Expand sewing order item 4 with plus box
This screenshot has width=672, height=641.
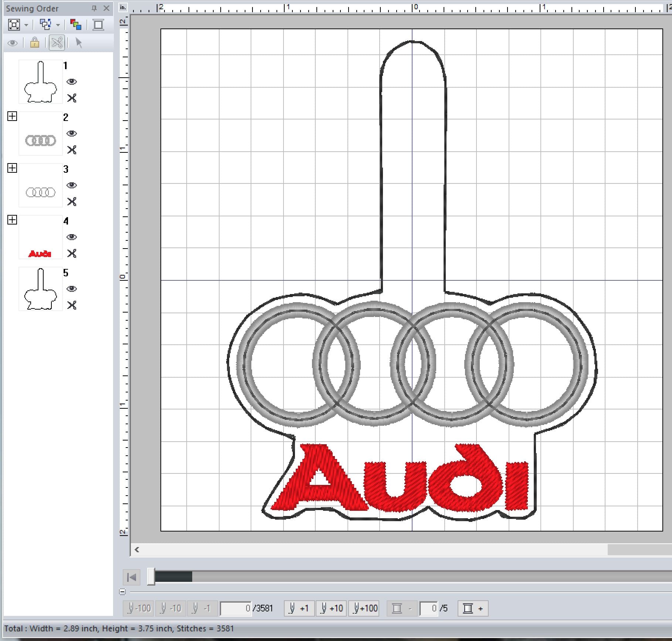click(12, 220)
